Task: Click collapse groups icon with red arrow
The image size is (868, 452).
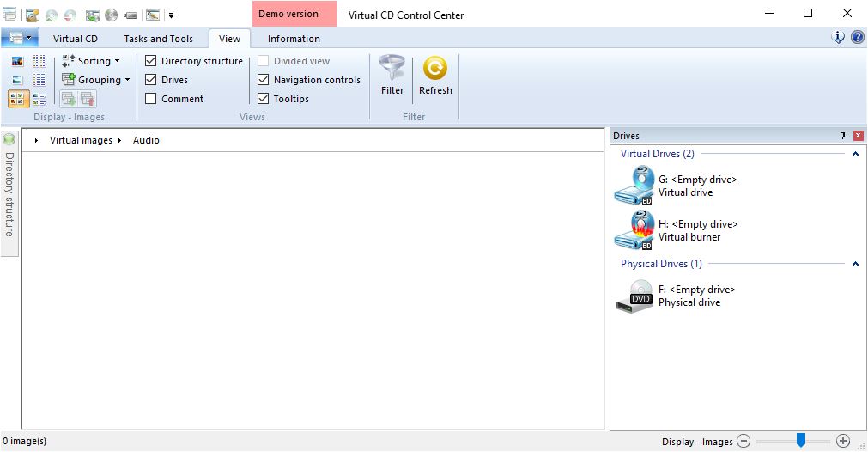Action: click(x=88, y=99)
